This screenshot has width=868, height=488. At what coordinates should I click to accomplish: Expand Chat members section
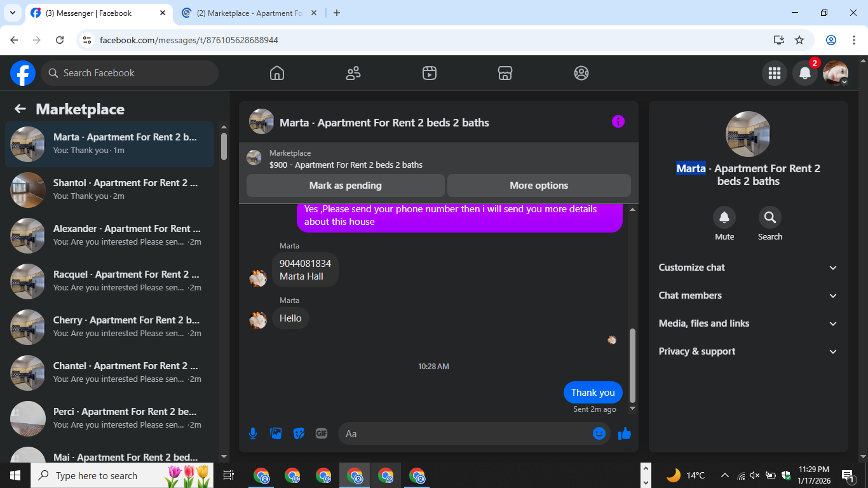[x=749, y=295]
